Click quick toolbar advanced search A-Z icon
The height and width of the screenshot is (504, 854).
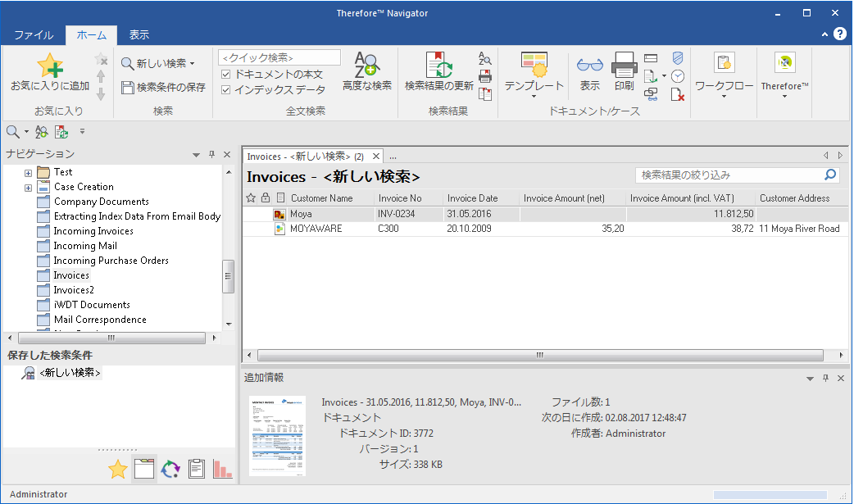[x=42, y=131]
